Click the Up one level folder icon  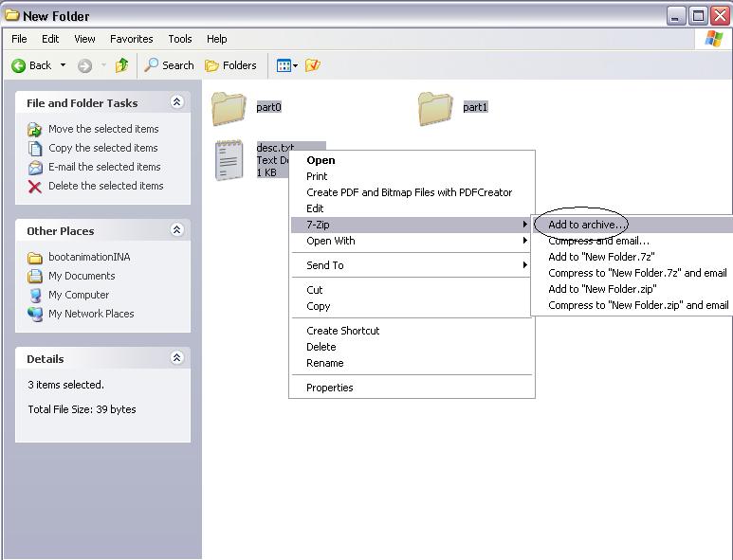(121, 65)
